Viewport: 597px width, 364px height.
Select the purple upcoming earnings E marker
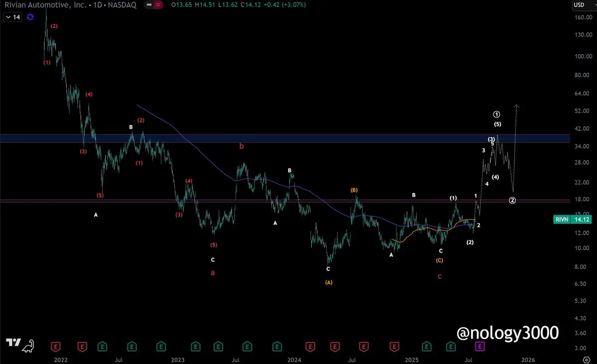coord(479,347)
